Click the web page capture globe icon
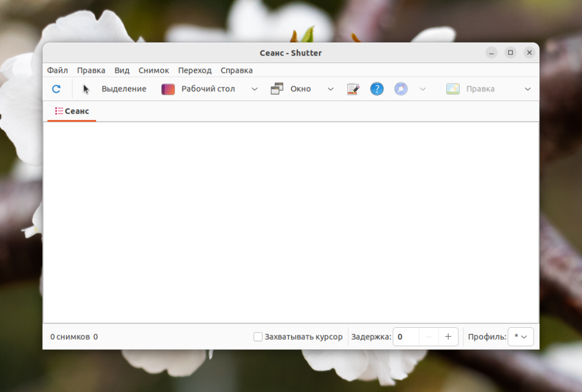 point(401,89)
